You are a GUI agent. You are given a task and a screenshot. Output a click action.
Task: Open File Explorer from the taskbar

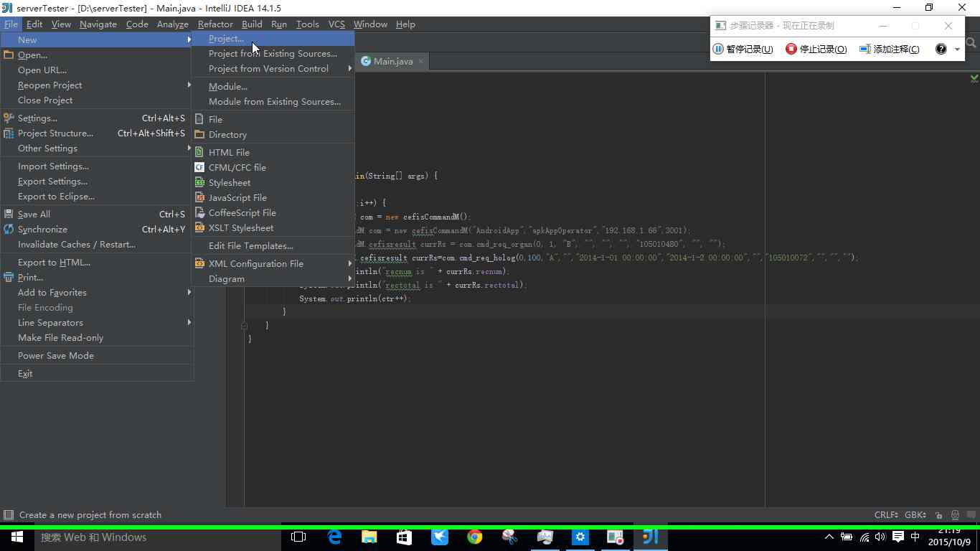click(x=369, y=537)
